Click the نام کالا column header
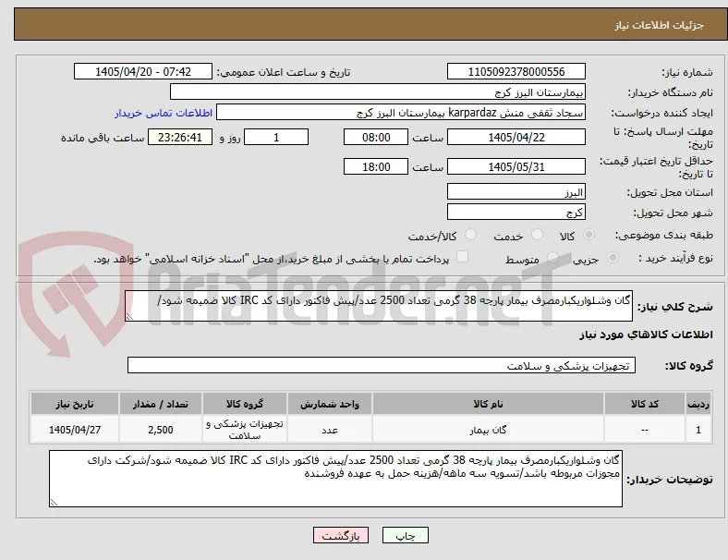The image size is (728, 560). pyautogui.click(x=488, y=404)
